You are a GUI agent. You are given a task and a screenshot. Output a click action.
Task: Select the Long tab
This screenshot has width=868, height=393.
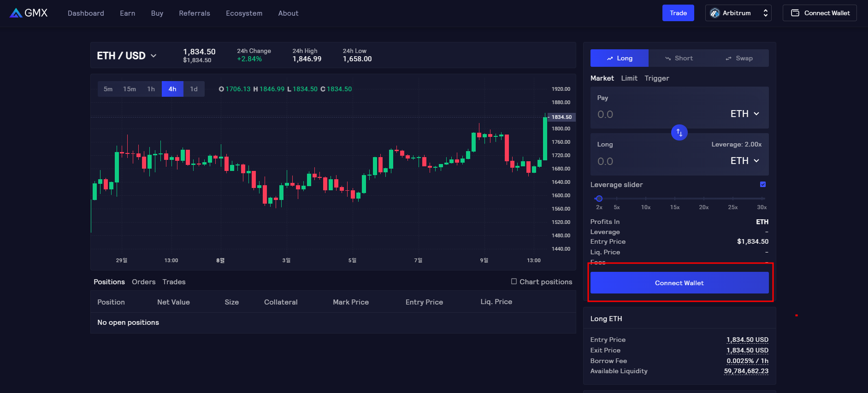[x=620, y=58]
